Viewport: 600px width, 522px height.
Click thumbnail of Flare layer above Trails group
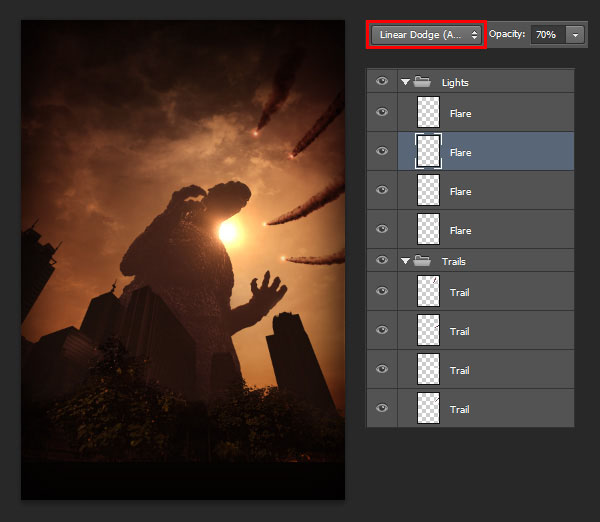[x=428, y=229]
